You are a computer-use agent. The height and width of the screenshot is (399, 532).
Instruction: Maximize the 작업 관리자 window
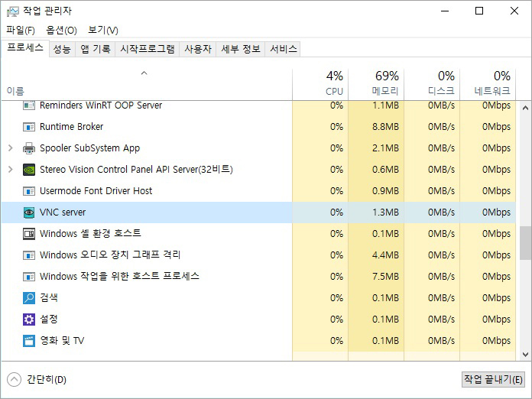(479, 11)
